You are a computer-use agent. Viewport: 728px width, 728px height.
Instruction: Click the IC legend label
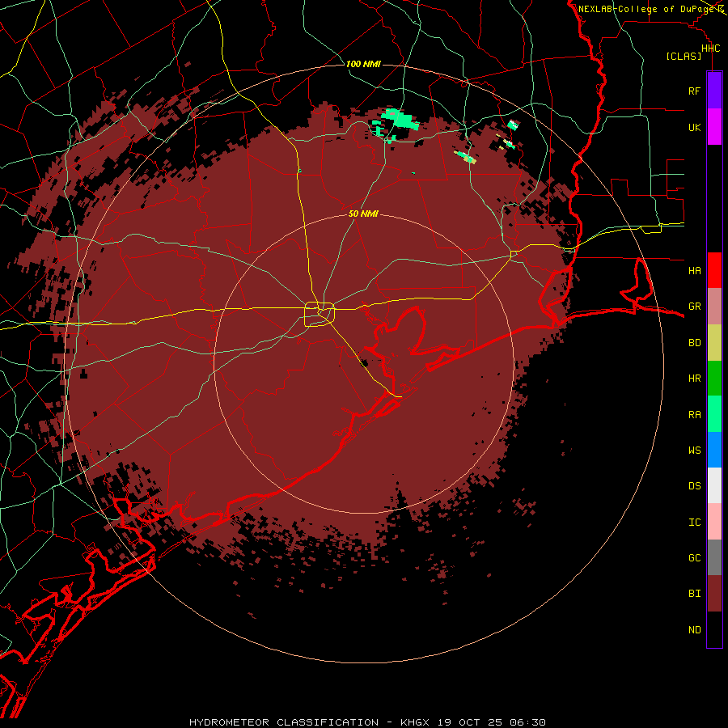[x=694, y=522]
